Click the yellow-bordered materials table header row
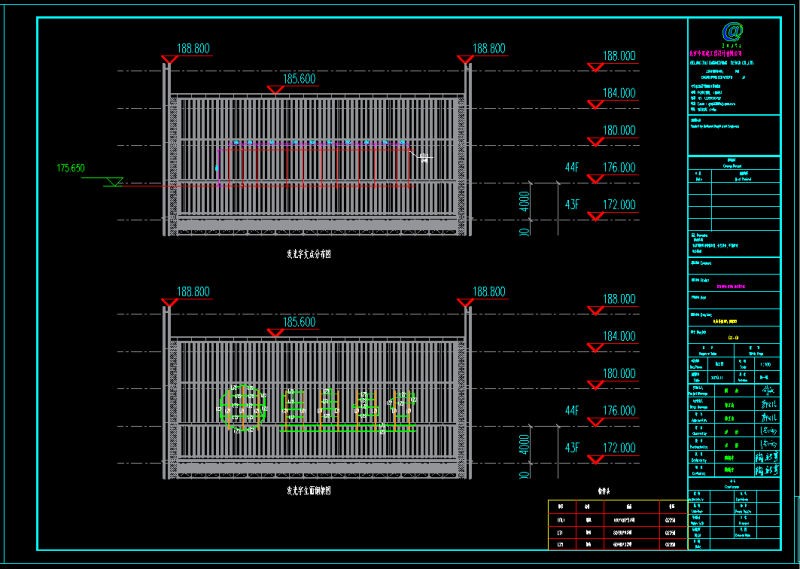Viewport: 800px width, 569px height. pos(617,506)
